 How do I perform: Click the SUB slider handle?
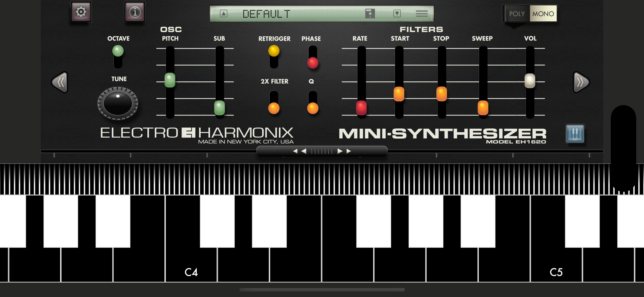pyautogui.click(x=220, y=108)
